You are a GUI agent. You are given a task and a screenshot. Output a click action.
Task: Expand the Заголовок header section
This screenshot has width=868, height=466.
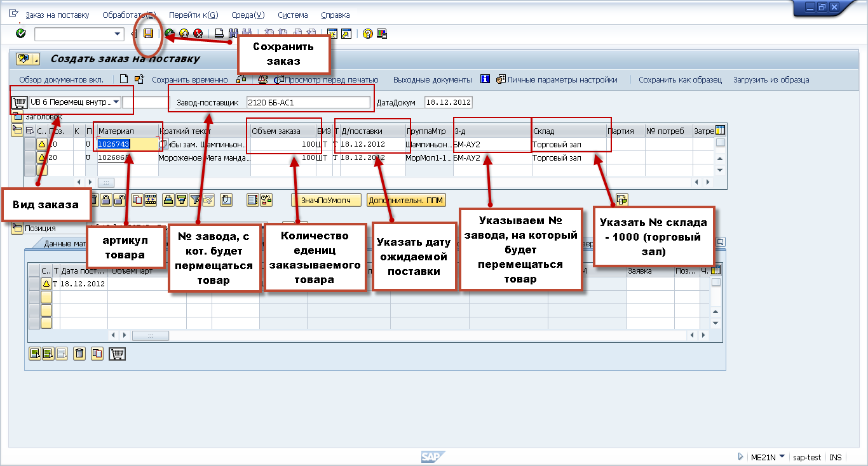(x=17, y=117)
